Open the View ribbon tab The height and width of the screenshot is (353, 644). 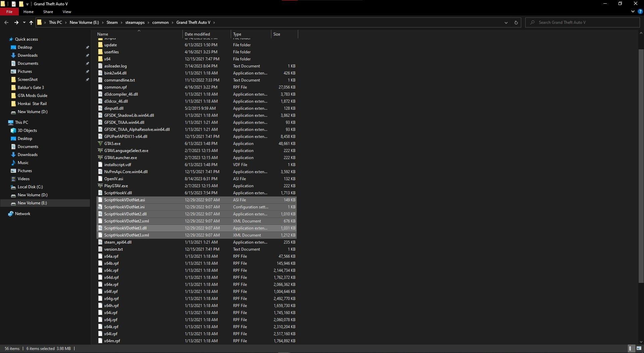click(x=67, y=12)
